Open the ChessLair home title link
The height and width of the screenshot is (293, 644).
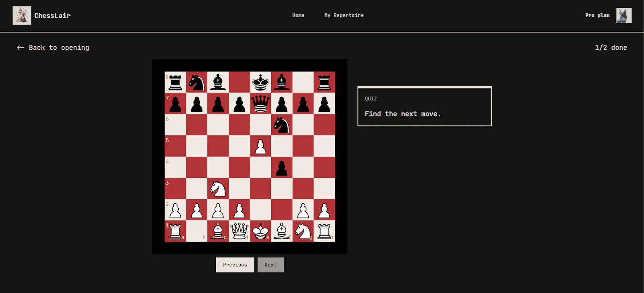(52, 16)
